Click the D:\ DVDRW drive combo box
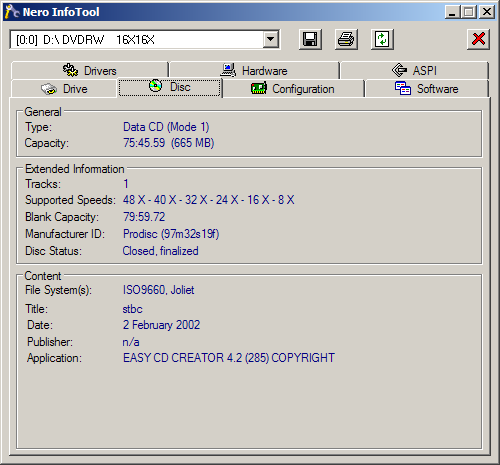 click(144, 40)
